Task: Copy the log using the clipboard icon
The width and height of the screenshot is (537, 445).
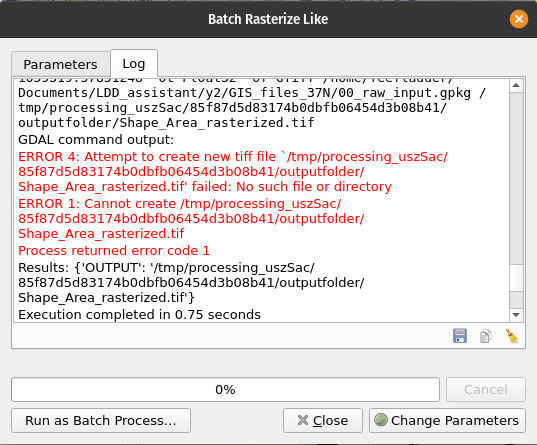Action: click(486, 336)
